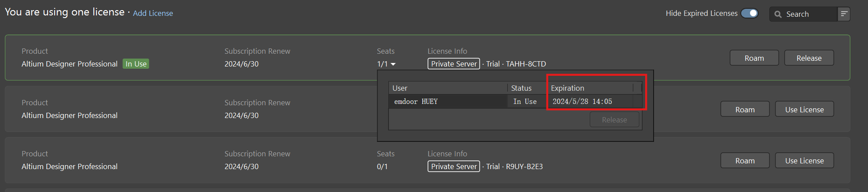Click the green In Use status badge

point(136,64)
